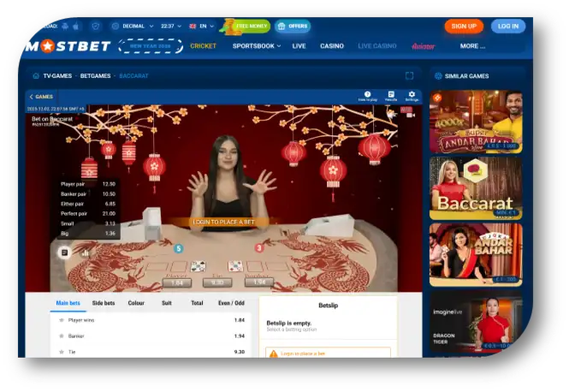Screen dimensions: 569x392
Task: Open the How to play help icon
Action: [368, 96]
